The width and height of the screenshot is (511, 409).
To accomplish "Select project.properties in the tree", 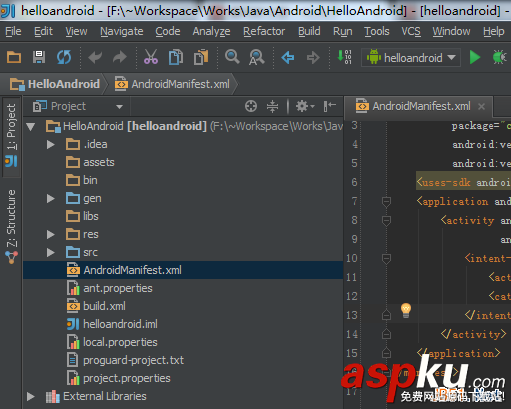I will coord(119,378).
